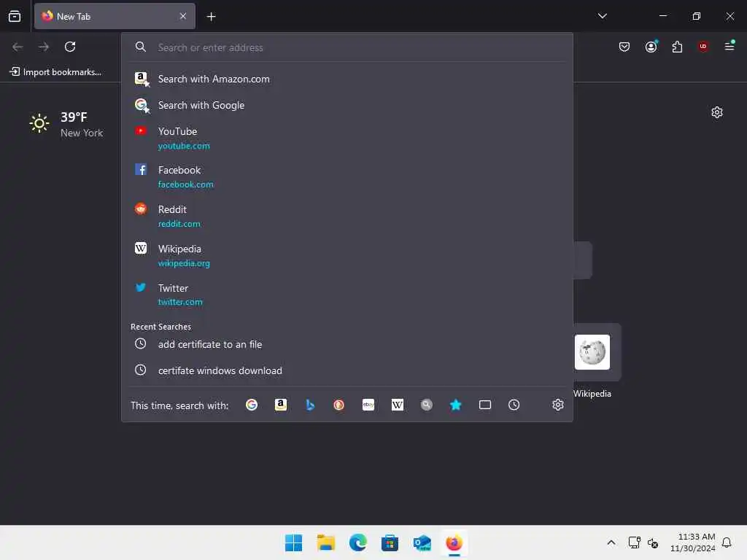Open Microsoft Store from taskbar
This screenshot has width=747, height=560.
(x=390, y=542)
